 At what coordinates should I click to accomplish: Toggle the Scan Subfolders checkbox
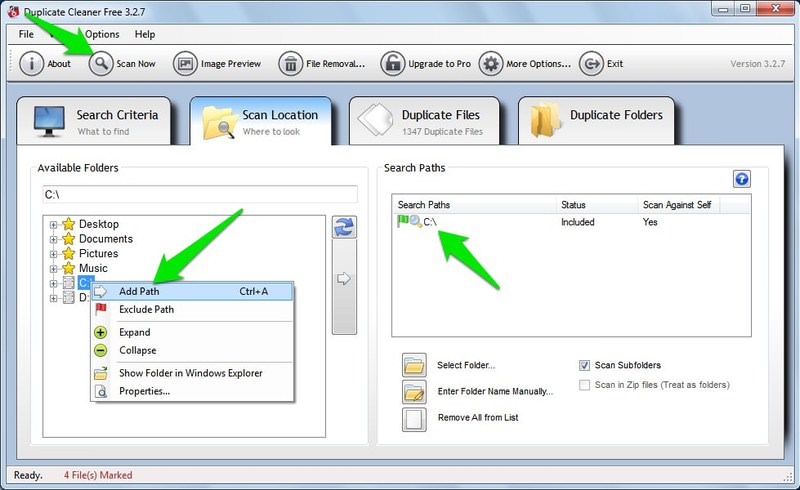point(585,365)
